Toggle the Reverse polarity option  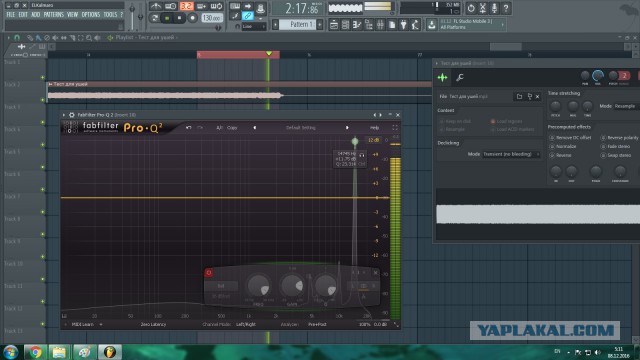tap(620, 138)
